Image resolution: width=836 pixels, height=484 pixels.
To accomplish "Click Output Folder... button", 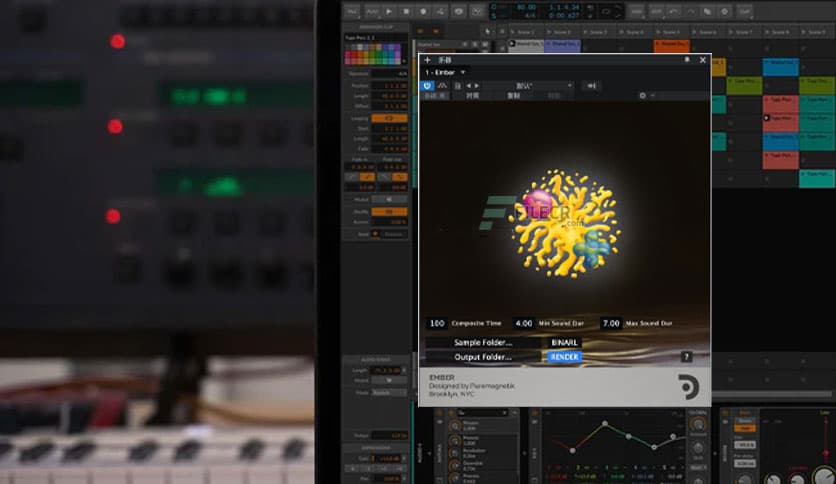I will coord(482,356).
